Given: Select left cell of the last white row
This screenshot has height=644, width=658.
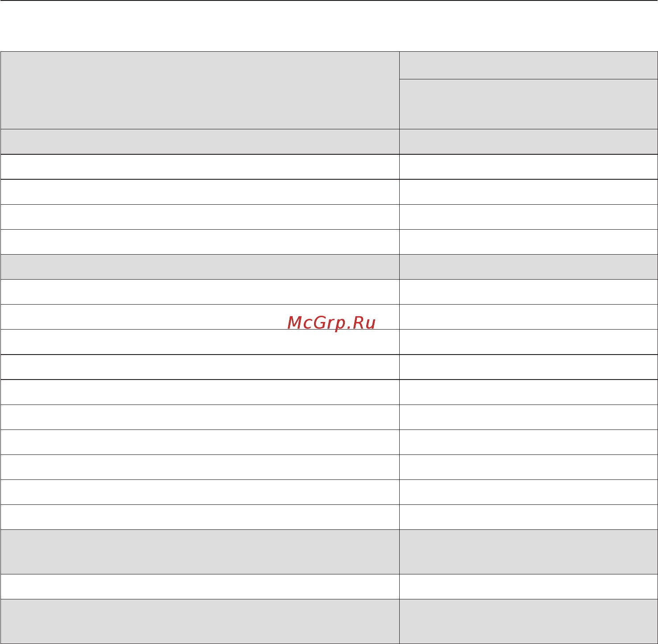Looking at the screenshot, I should [200, 586].
